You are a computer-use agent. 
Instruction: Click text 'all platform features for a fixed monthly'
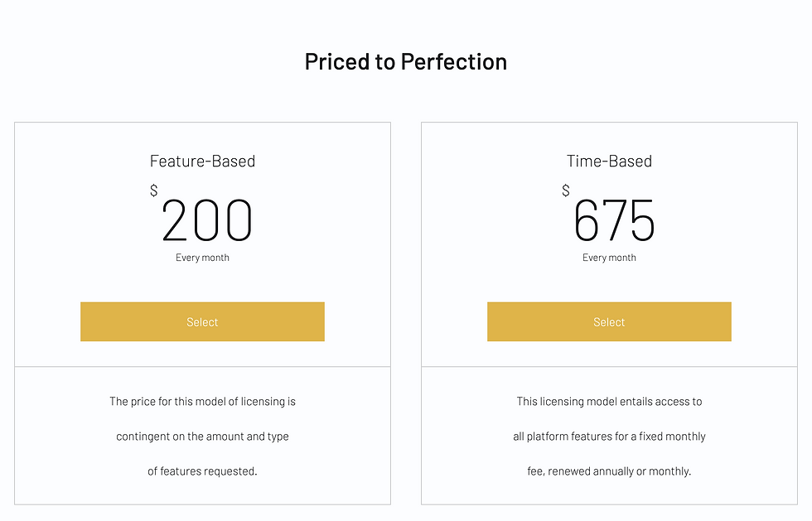[609, 436]
